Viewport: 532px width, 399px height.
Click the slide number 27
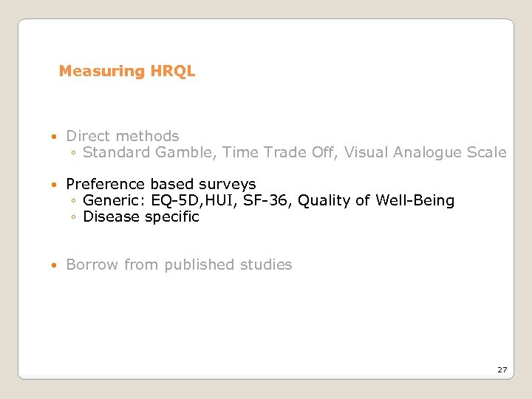(x=502, y=369)
